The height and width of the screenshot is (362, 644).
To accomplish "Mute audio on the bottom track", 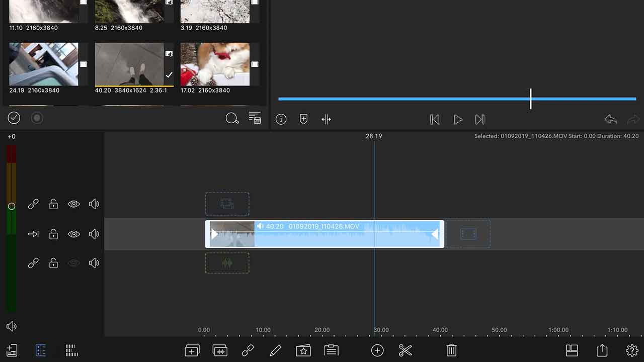I will [94, 263].
